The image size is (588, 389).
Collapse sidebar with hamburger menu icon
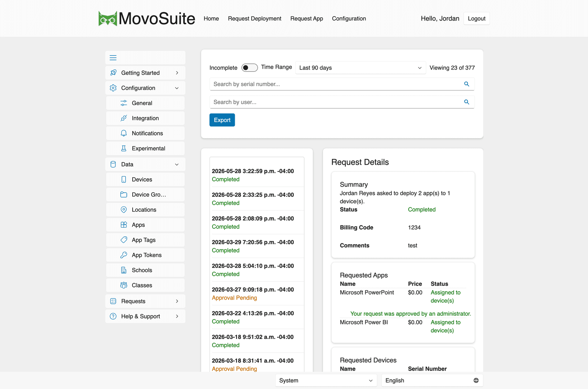(x=113, y=58)
